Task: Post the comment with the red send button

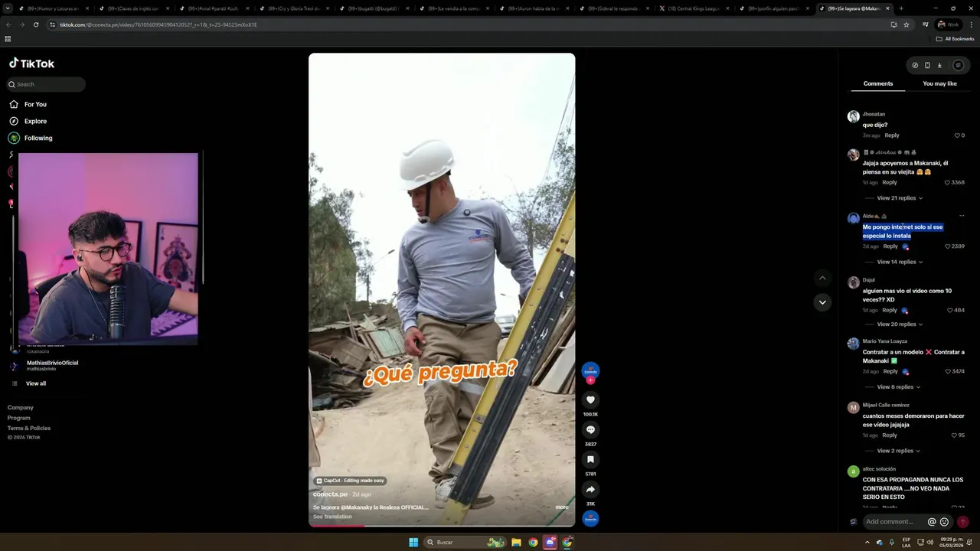Action: point(963,522)
